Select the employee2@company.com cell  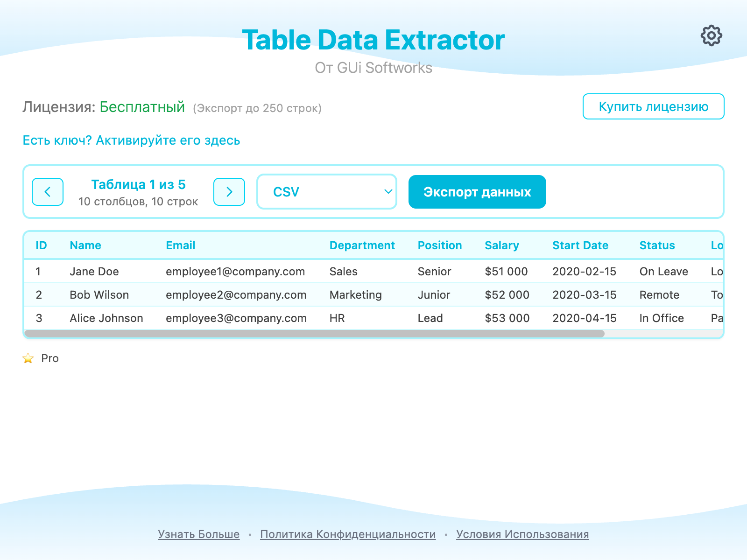click(236, 295)
